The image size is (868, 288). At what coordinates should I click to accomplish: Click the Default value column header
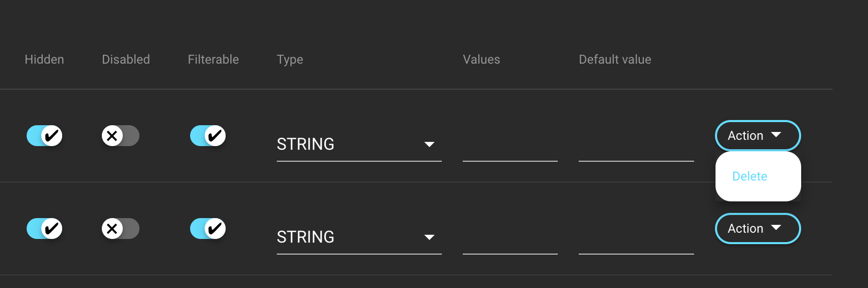tap(615, 59)
